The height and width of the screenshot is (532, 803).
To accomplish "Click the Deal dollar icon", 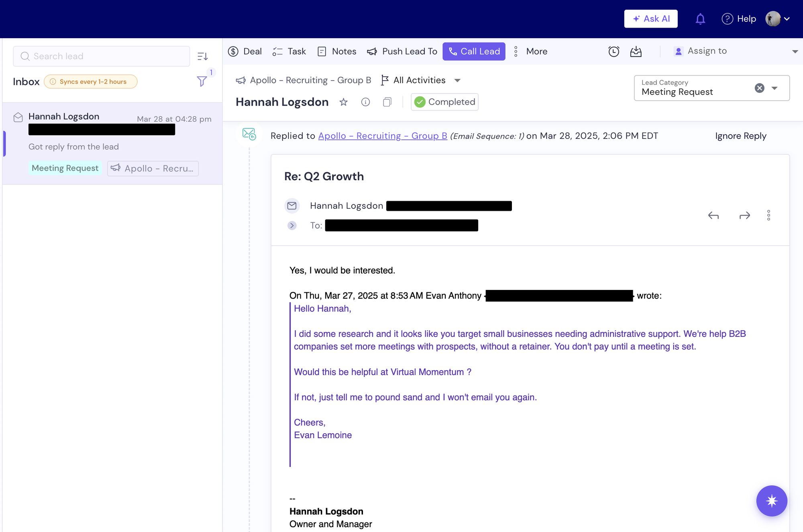I will point(233,51).
